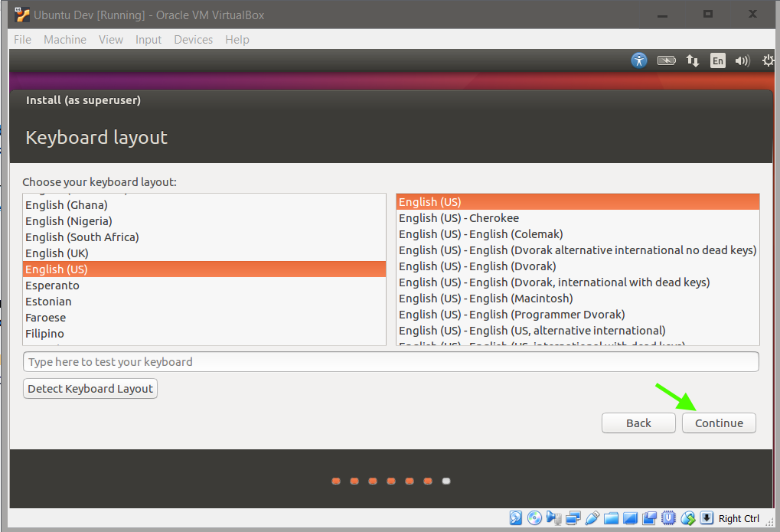This screenshot has height=532, width=780.
Task: Open the display settings status icon
Action: (630, 518)
